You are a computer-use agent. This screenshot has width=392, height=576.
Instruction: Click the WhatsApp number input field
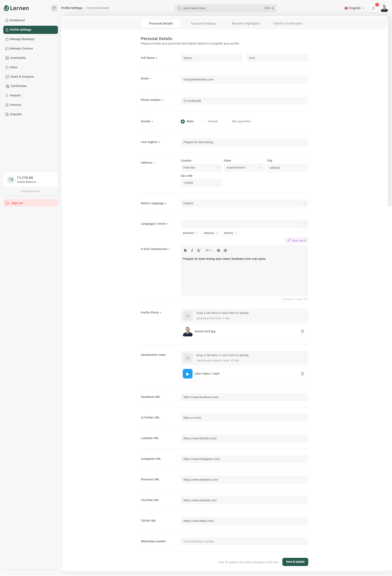(244, 541)
